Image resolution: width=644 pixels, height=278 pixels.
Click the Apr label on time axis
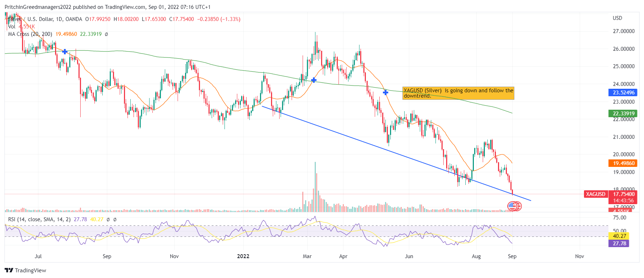tap(343, 256)
